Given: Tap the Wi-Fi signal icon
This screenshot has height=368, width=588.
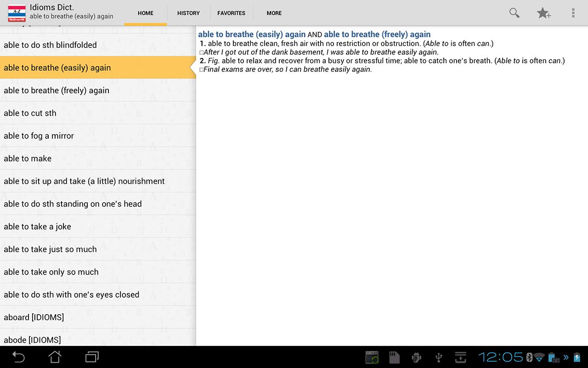Looking at the screenshot, I should (538, 357).
